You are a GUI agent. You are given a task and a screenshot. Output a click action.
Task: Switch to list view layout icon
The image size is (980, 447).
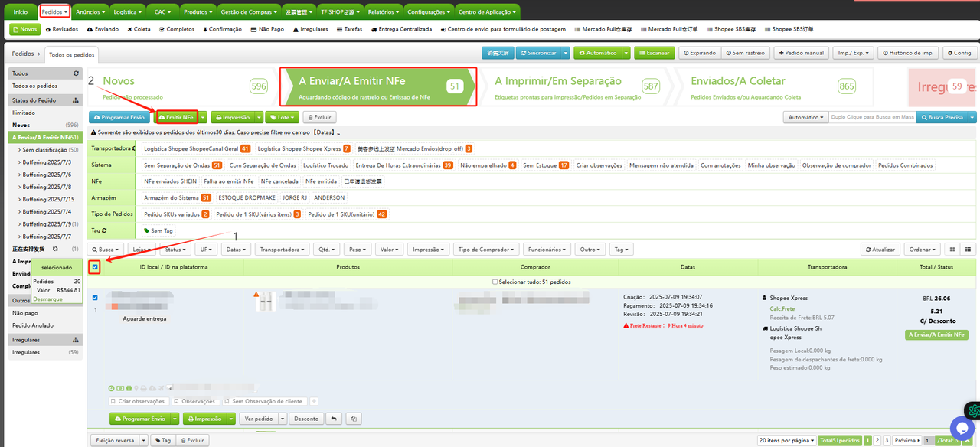pyautogui.click(x=969, y=250)
